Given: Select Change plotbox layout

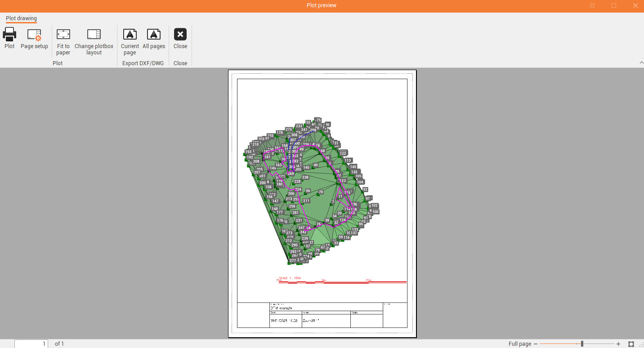Looking at the screenshot, I should coord(94,35).
